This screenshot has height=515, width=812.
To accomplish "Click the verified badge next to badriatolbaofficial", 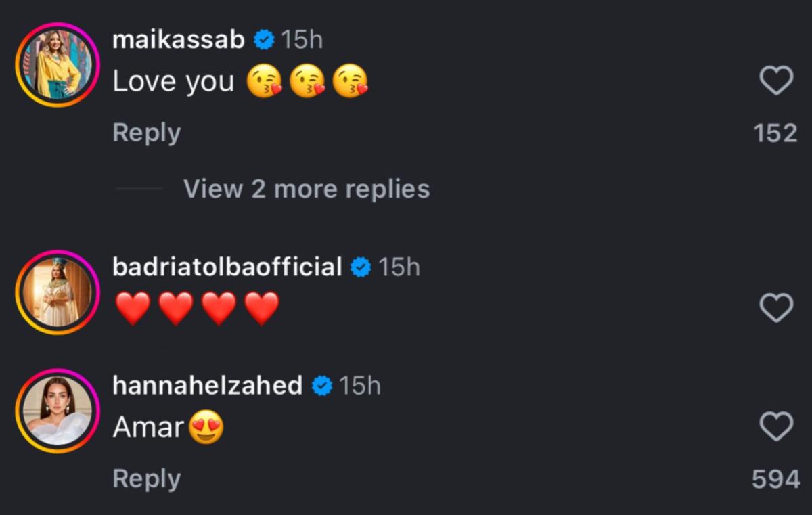I will click(x=359, y=267).
